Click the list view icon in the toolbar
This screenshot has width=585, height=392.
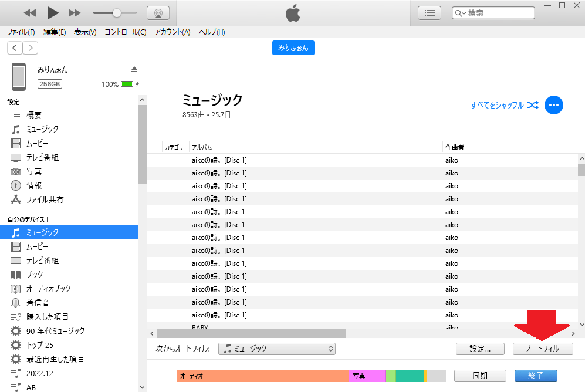pyautogui.click(x=429, y=12)
